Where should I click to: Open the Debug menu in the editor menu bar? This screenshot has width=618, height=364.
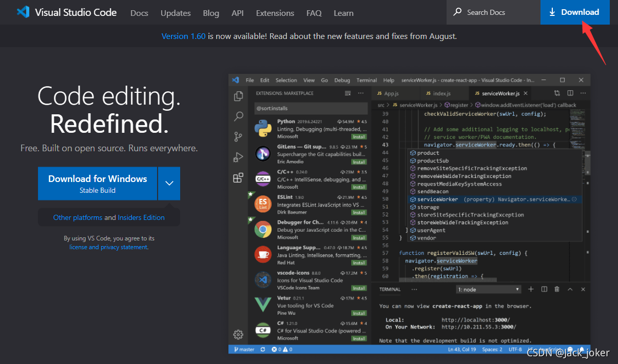(342, 80)
